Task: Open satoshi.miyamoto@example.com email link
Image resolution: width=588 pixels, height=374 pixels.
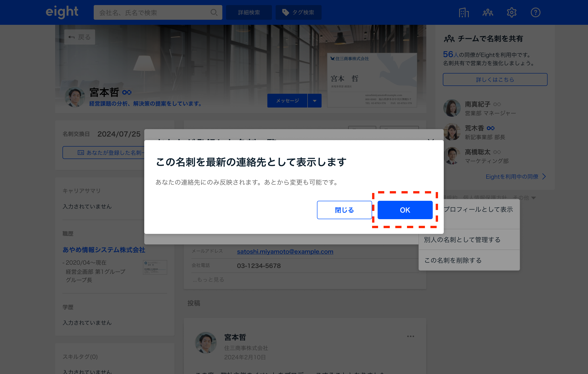Action: click(285, 252)
